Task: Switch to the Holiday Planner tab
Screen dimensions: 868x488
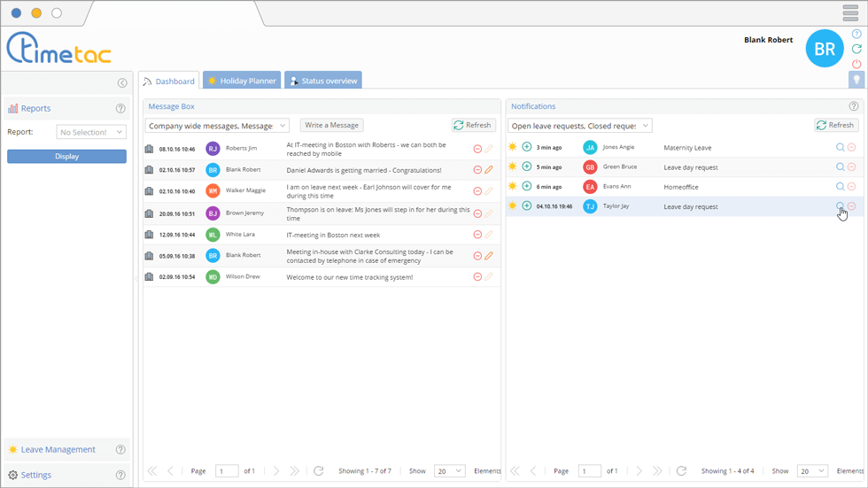Action: click(242, 81)
